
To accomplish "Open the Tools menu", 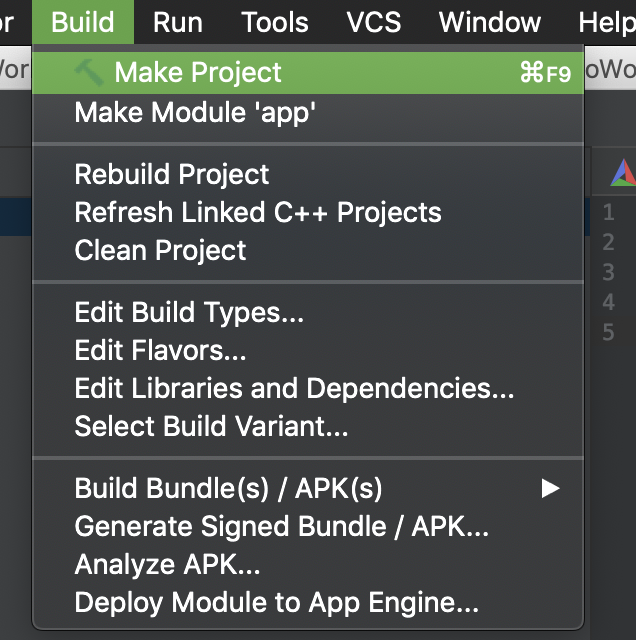I will point(275,22).
